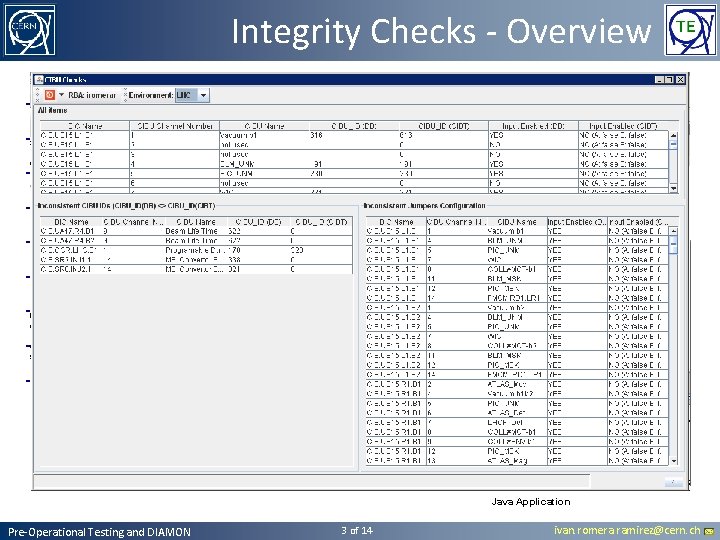Maximize the CIBU Checks window

point(670,79)
